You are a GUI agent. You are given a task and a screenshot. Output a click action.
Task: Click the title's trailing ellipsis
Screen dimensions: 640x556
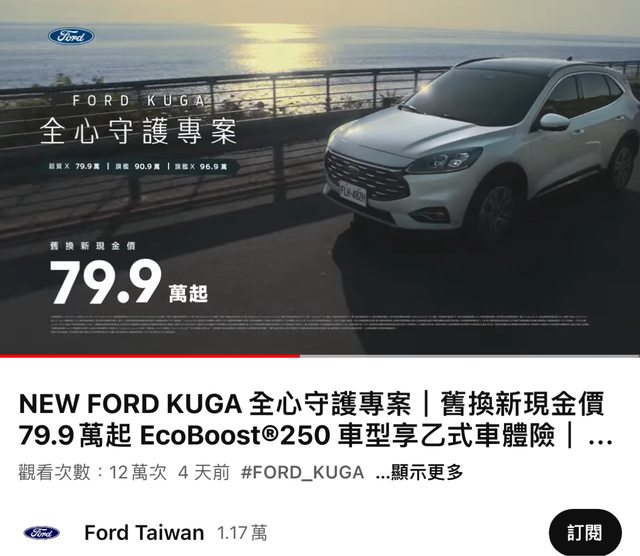coord(601,437)
